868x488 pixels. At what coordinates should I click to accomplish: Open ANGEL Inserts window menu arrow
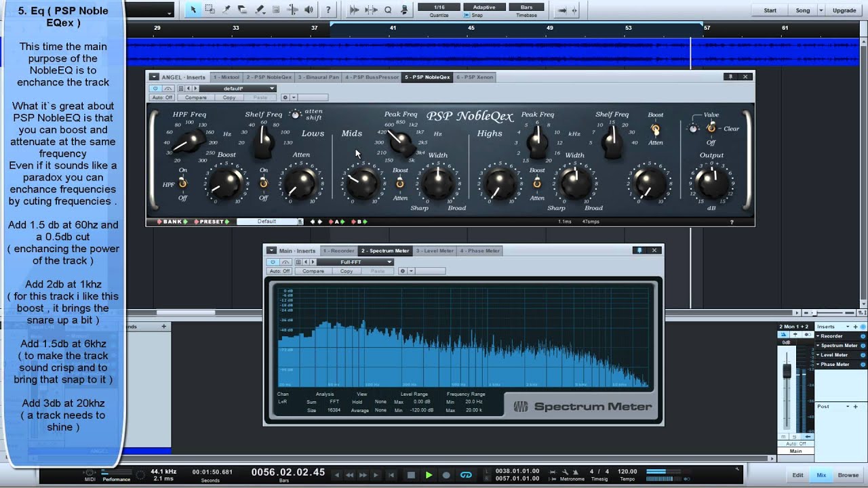point(154,77)
